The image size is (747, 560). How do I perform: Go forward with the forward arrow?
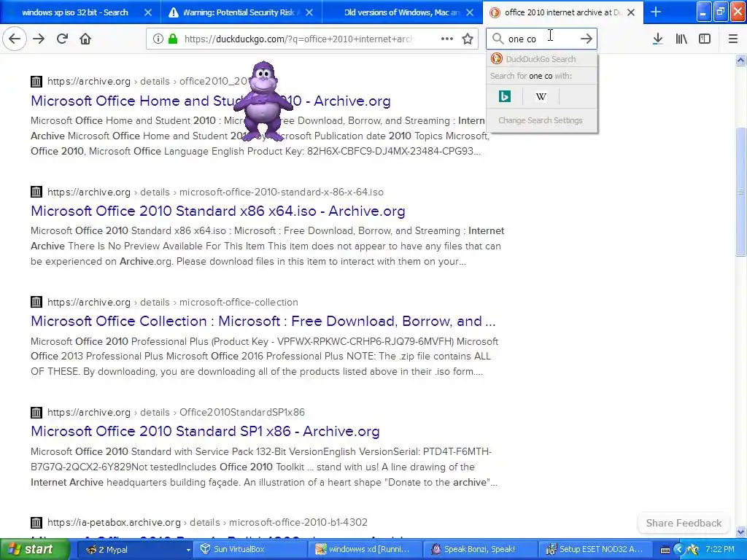(39, 39)
